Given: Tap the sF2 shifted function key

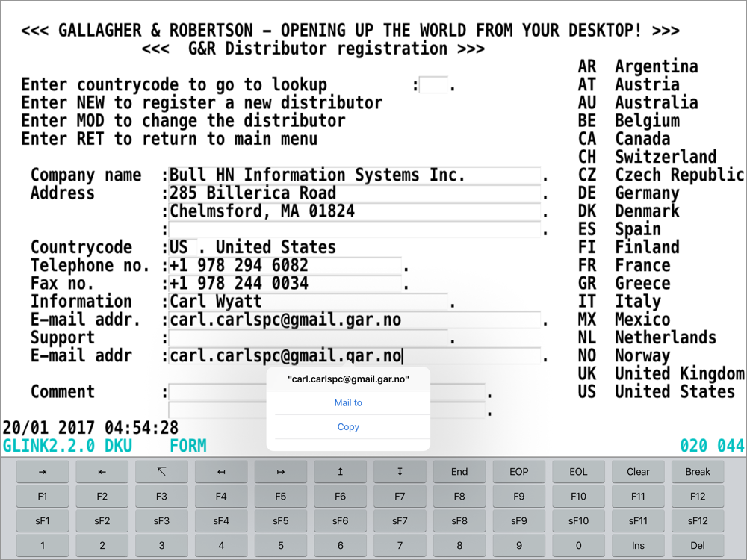Looking at the screenshot, I should (102, 521).
